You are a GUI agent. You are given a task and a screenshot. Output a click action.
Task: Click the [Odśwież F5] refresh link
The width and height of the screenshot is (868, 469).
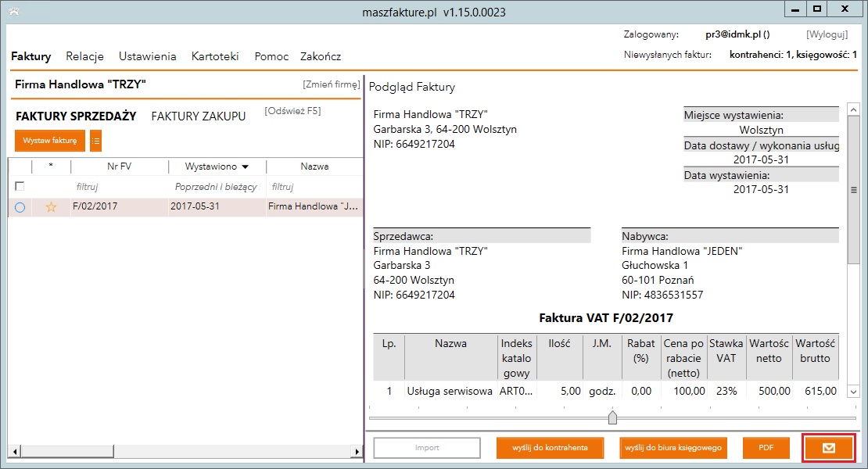tap(292, 111)
